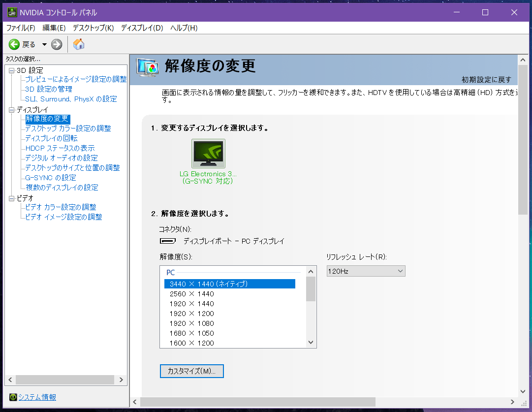
Task: Open 3D 設定の管理
Action: click(x=49, y=89)
